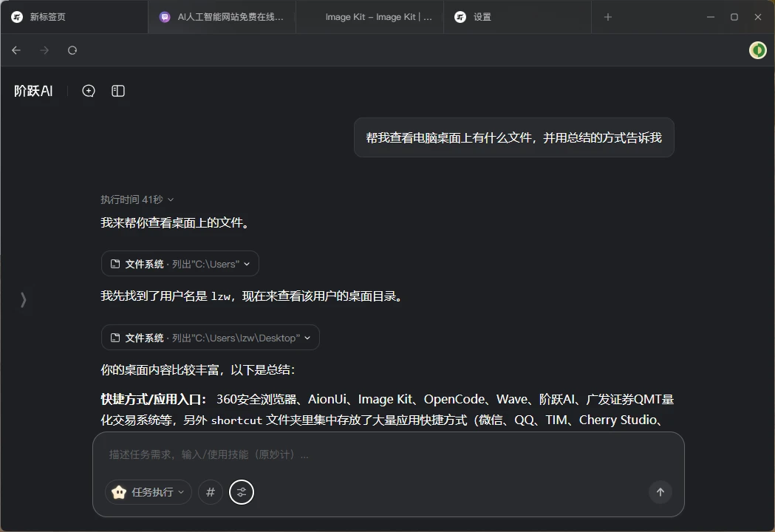Expand the 文件系统 Desktop listing step
The width and height of the screenshot is (775, 532).
(210, 338)
